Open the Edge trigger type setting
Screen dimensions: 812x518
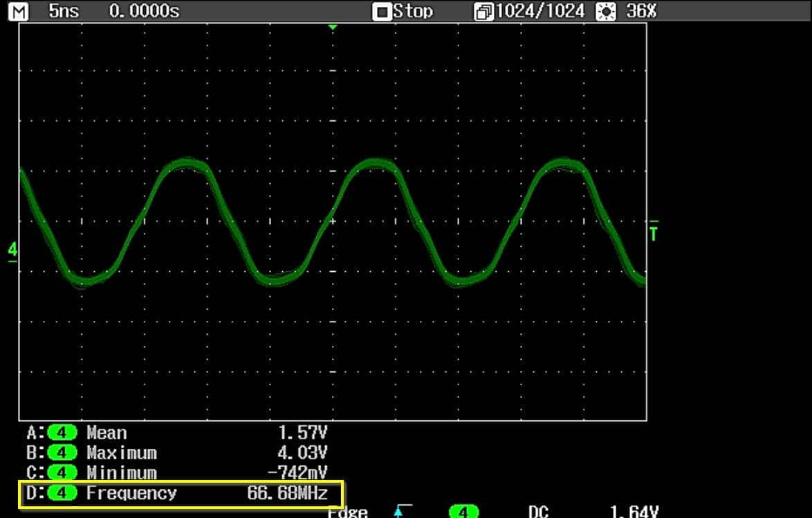click(347, 512)
